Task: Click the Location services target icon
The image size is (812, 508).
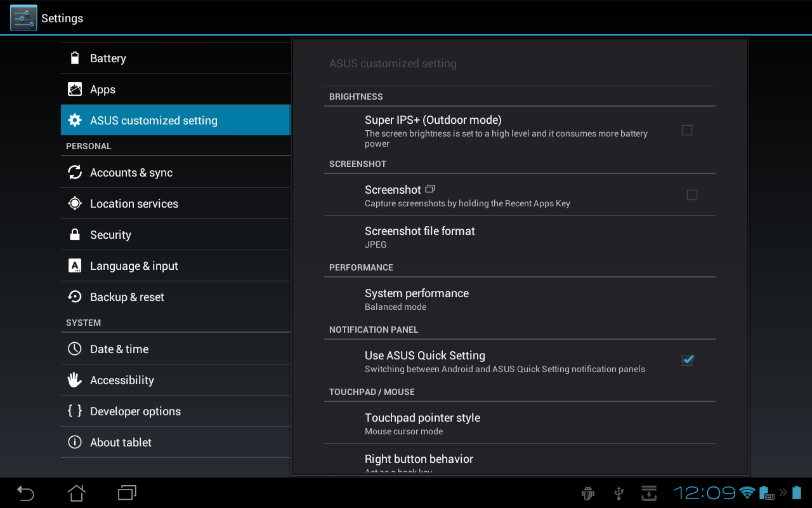Action: tap(75, 204)
